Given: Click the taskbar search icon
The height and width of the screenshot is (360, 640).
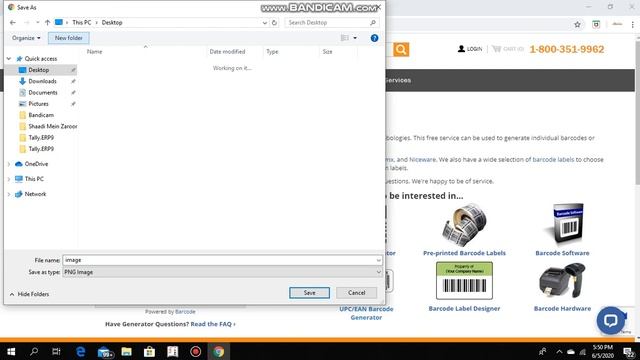Looking at the screenshot, I should (x=34, y=351).
